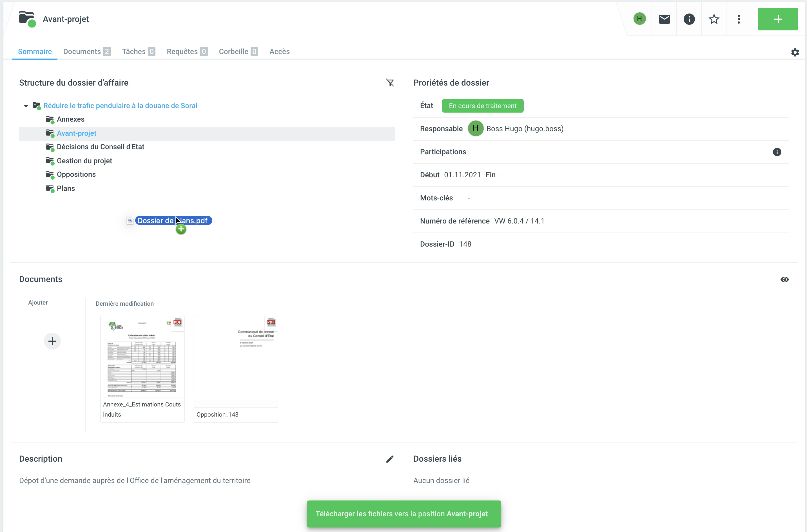Mark dossier as favorite with star icon
The image size is (807, 532).
(x=714, y=19)
